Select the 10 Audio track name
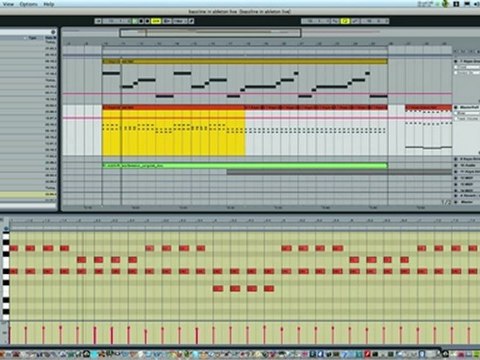 [x=468, y=165]
